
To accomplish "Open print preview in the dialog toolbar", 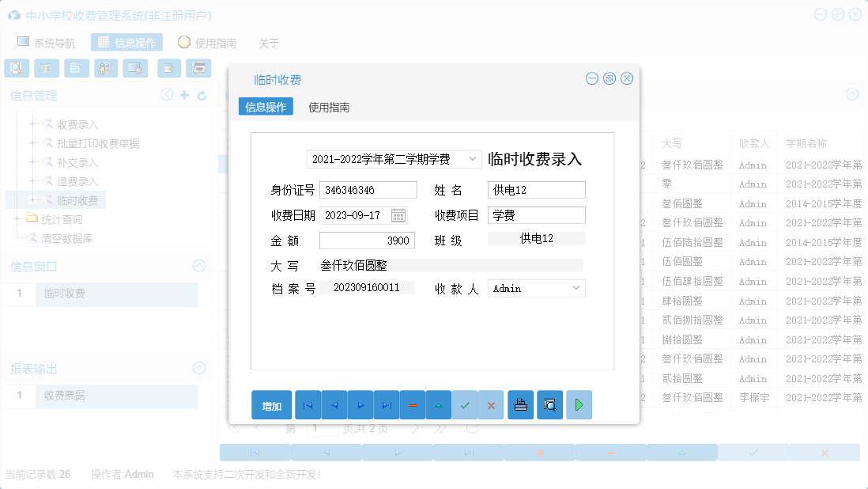I will (x=549, y=404).
